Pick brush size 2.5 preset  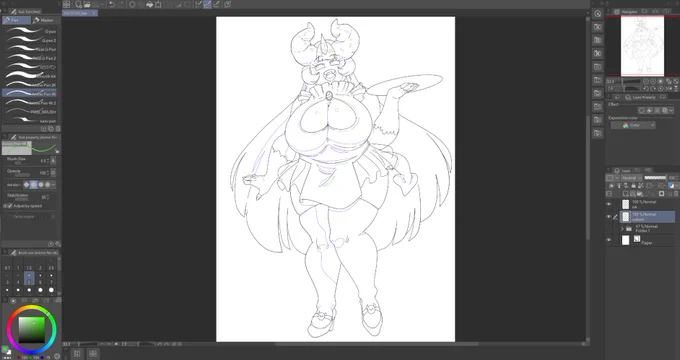tap(51, 265)
